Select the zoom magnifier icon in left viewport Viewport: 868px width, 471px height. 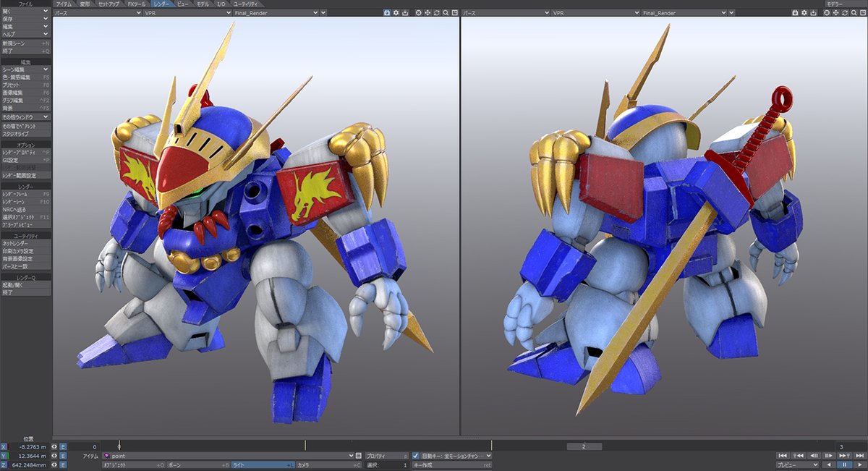click(x=446, y=13)
